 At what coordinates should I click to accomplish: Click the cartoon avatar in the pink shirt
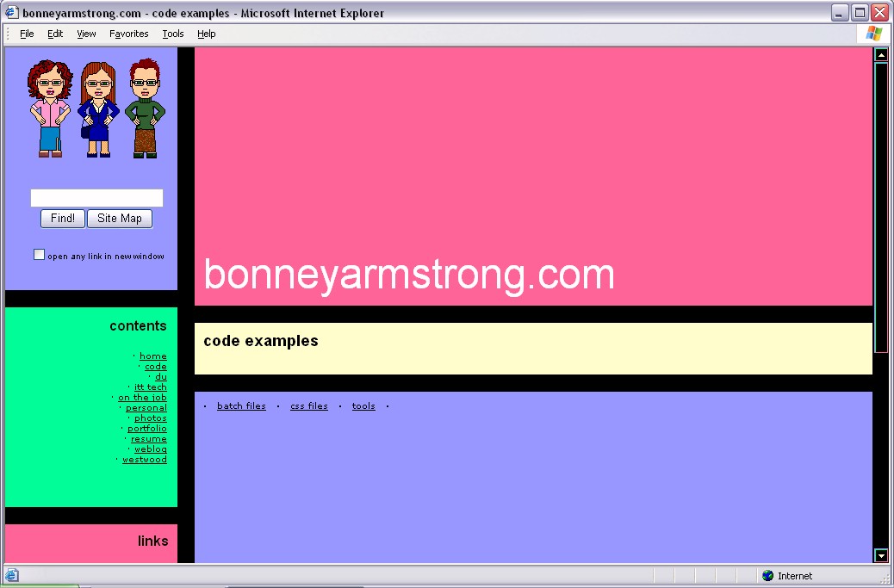pos(49,109)
